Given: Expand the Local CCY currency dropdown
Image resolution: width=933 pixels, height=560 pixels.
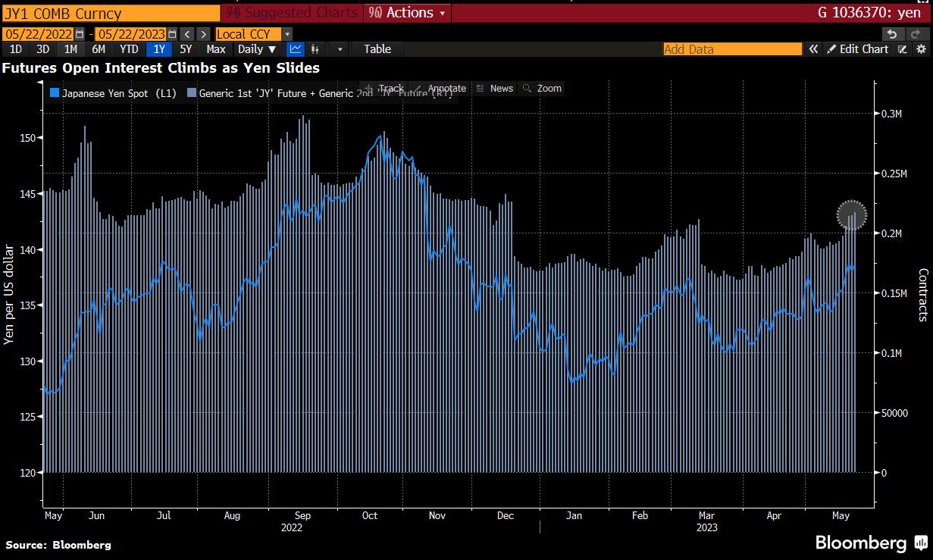Looking at the screenshot, I should pos(287,34).
